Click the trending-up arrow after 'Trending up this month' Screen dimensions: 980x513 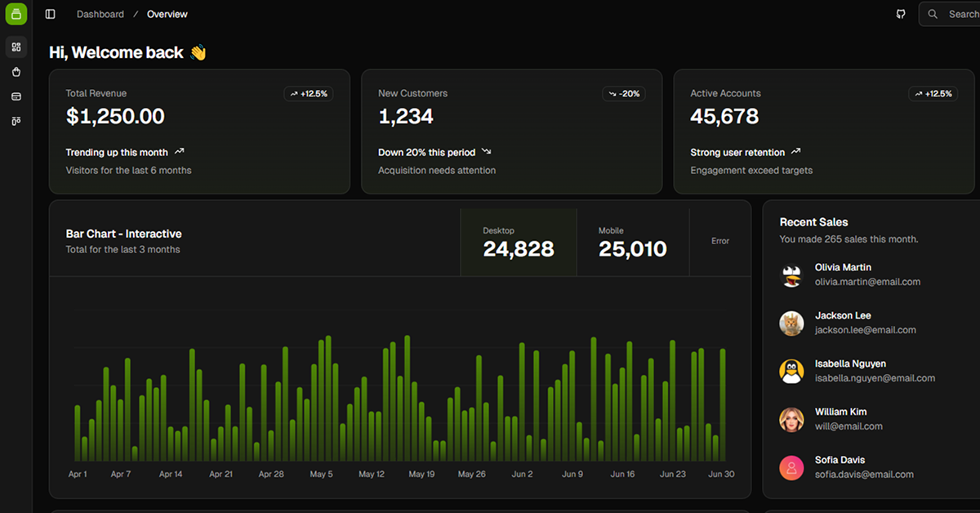click(x=180, y=152)
